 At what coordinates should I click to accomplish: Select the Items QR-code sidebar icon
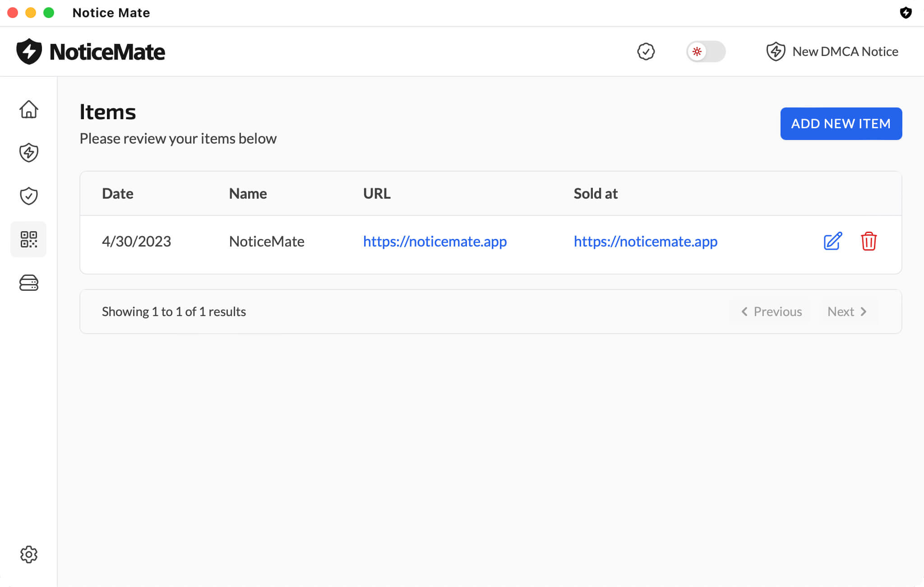click(x=28, y=239)
